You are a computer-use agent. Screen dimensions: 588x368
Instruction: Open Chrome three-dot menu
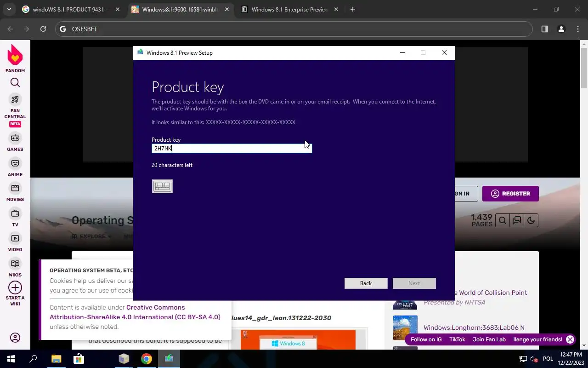[x=578, y=29]
